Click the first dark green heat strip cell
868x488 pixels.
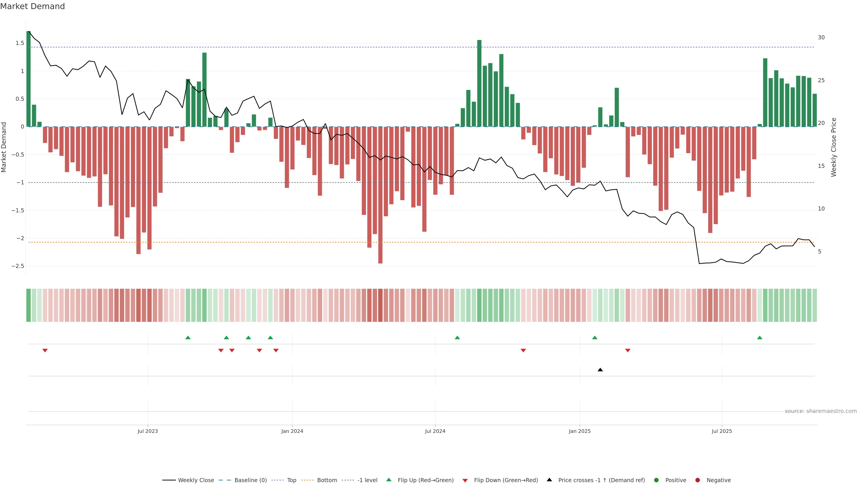pyautogui.click(x=29, y=305)
